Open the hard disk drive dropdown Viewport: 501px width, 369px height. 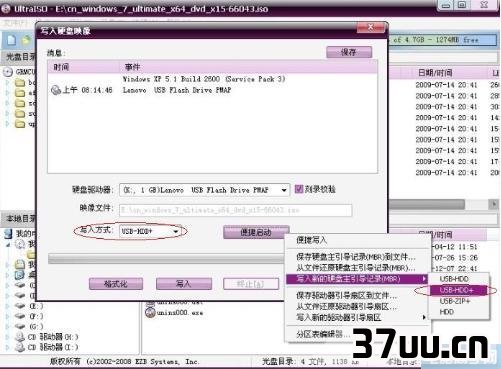[x=284, y=190]
